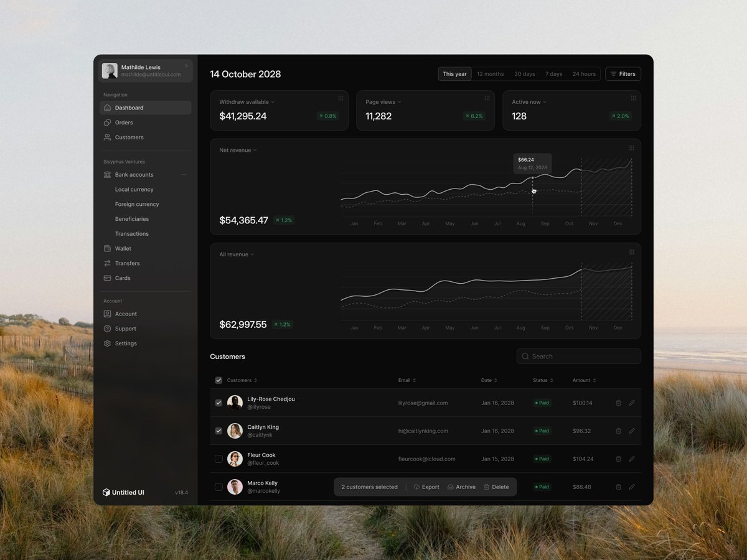Open Local currency submenu item
The height and width of the screenshot is (560, 747).
pyautogui.click(x=134, y=190)
